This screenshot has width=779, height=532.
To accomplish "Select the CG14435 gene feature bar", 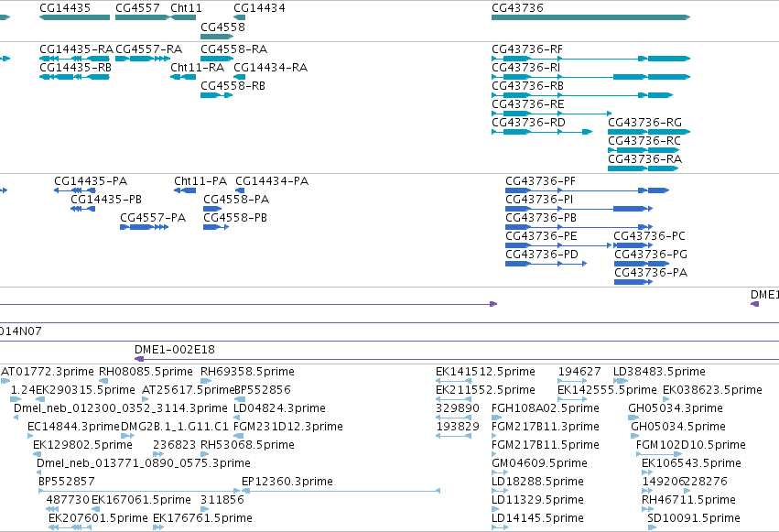I will click(x=74, y=17).
